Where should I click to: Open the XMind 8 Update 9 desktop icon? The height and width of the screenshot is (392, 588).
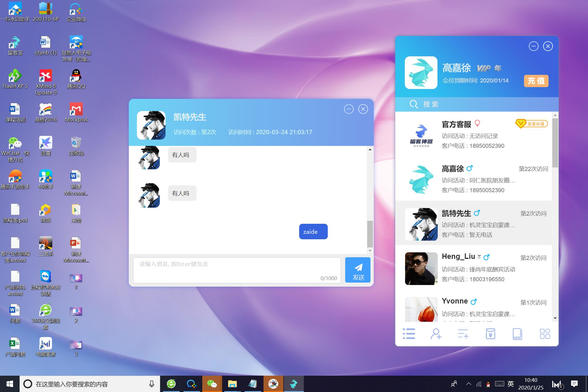46,82
